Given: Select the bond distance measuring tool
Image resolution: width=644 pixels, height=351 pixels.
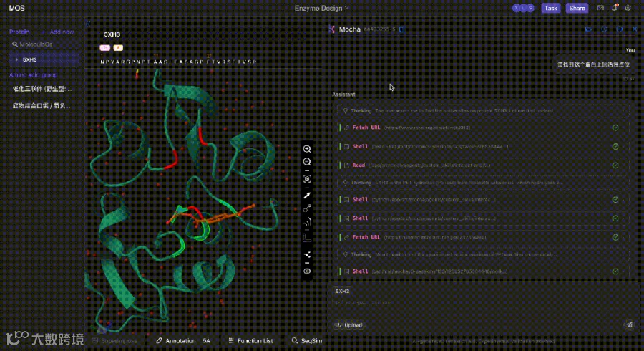Looking at the screenshot, I should [307, 208].
